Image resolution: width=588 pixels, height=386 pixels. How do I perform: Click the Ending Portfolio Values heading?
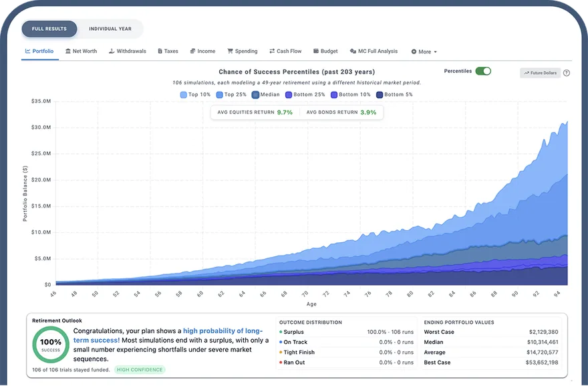459,322
